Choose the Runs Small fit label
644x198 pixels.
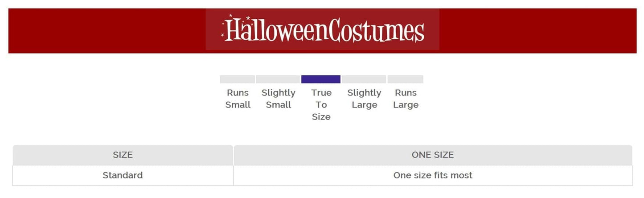(238, 99)
